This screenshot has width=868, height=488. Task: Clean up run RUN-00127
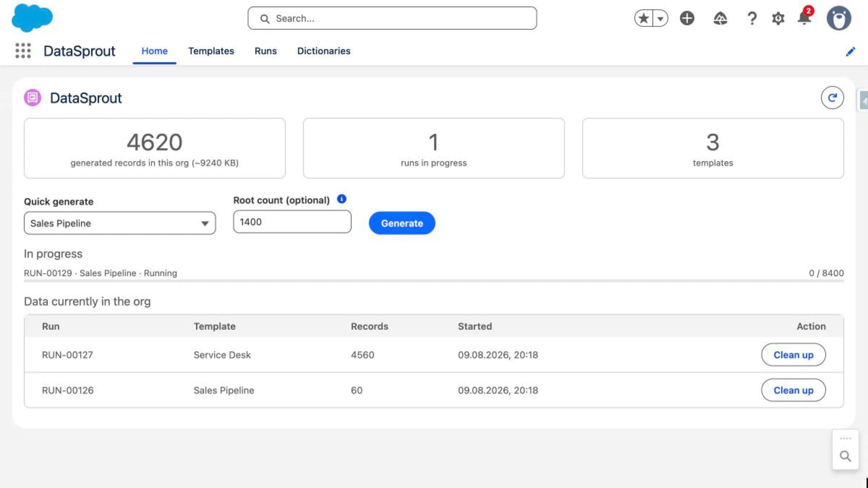pos(793,355)
